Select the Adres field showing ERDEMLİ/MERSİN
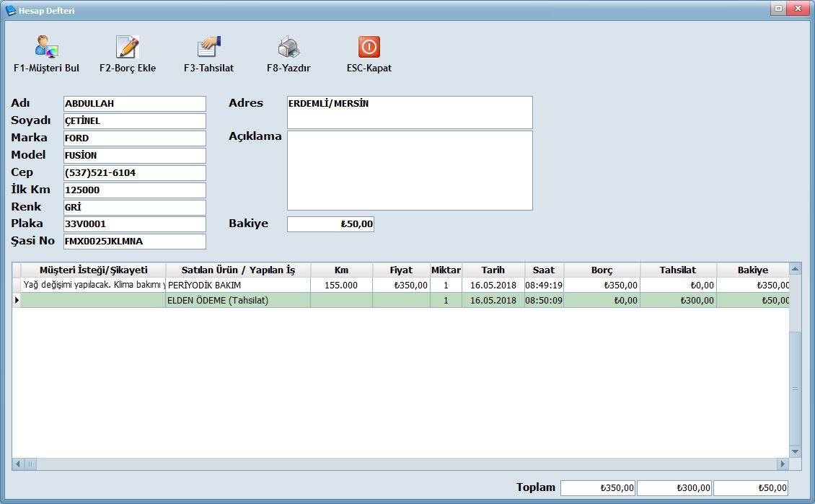The height and width of the screenshot is (504, 815). 409,112
